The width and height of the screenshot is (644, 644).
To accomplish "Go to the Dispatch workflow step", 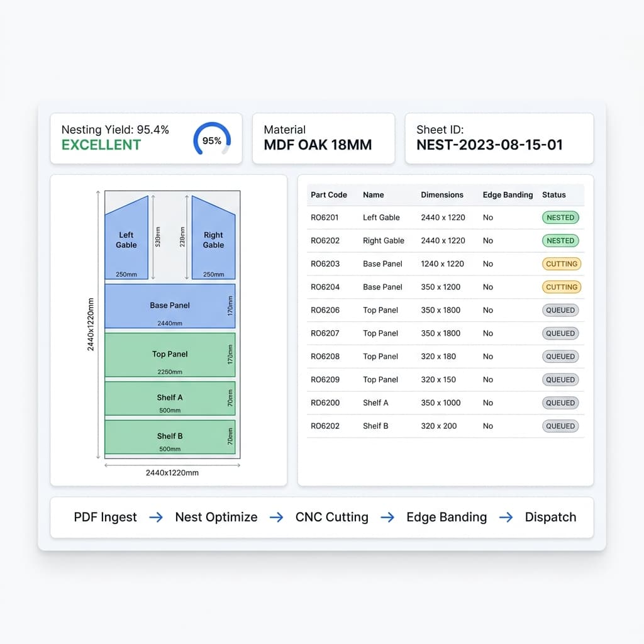I will (550, 517).
